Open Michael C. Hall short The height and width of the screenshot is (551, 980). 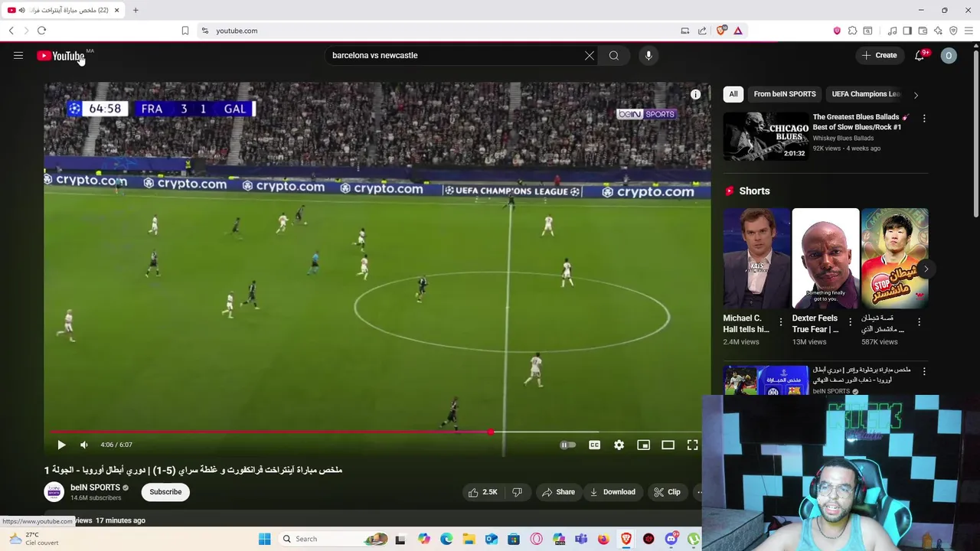(x=756, y=258)
